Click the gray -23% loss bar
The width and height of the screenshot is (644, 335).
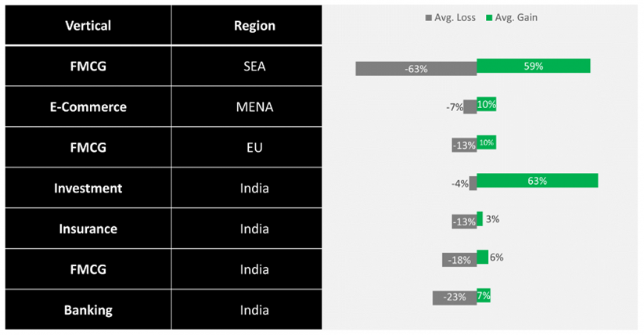(x=455, y=297)
